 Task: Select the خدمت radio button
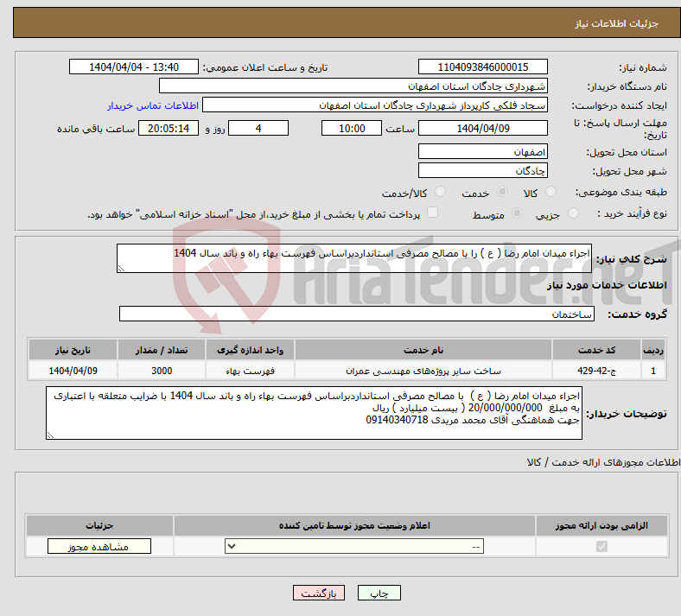point(502,192)
